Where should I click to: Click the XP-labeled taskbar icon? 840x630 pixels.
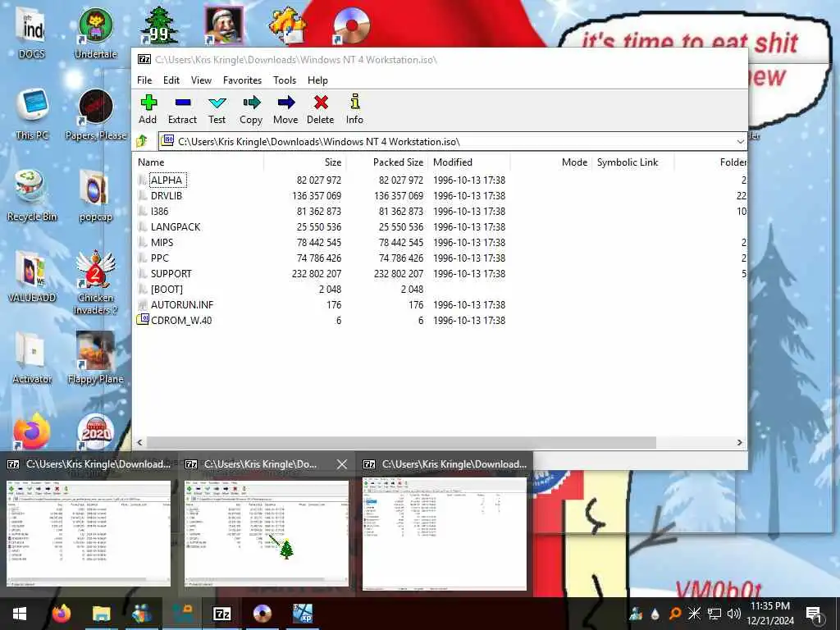303,614
